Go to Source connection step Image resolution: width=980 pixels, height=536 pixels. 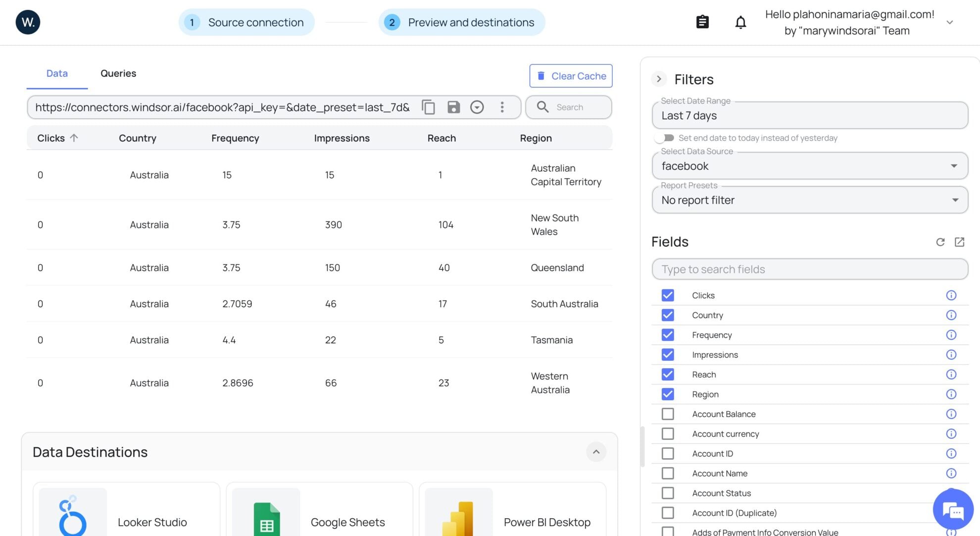[x=246, y=22]
